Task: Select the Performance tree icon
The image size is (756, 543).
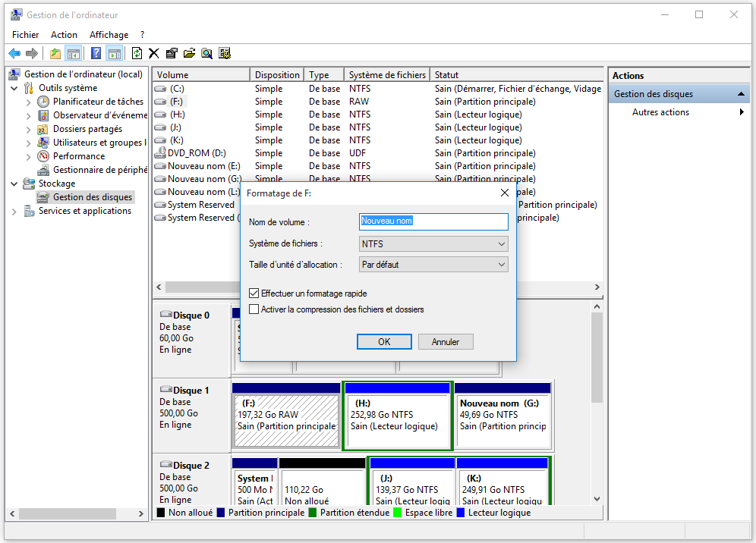Action: point(43,156)
